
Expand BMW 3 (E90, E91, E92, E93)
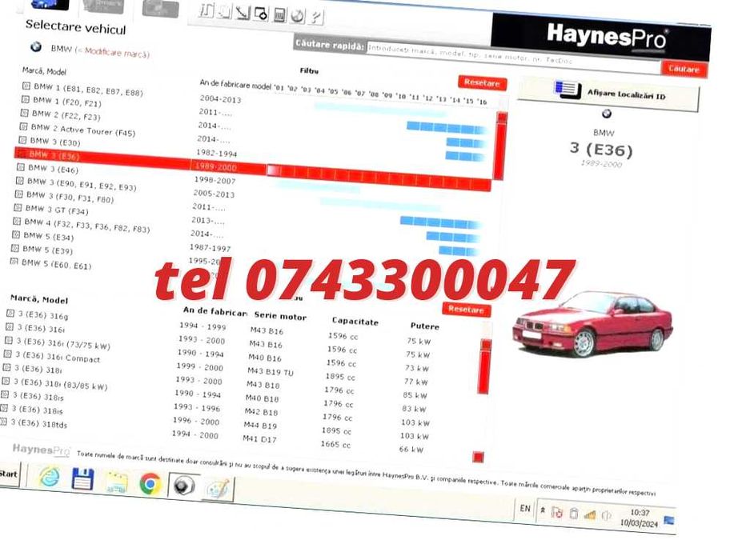tap(19, 181)
